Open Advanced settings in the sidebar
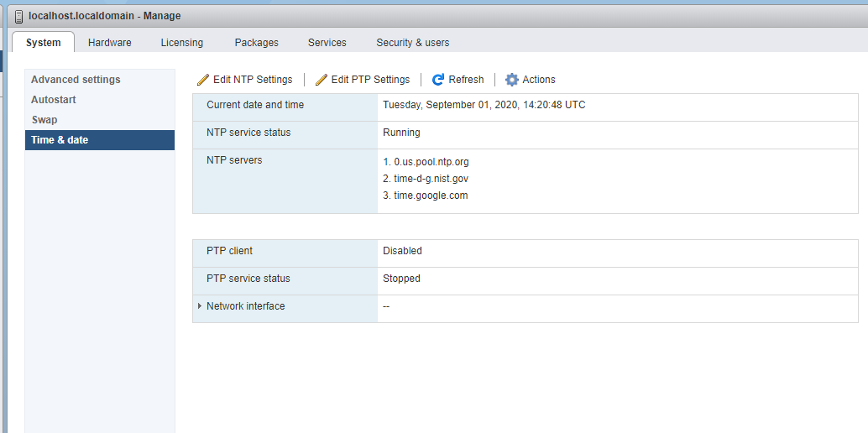The width and height of the screenshot is (868, 433). click(x=76, y=80)
